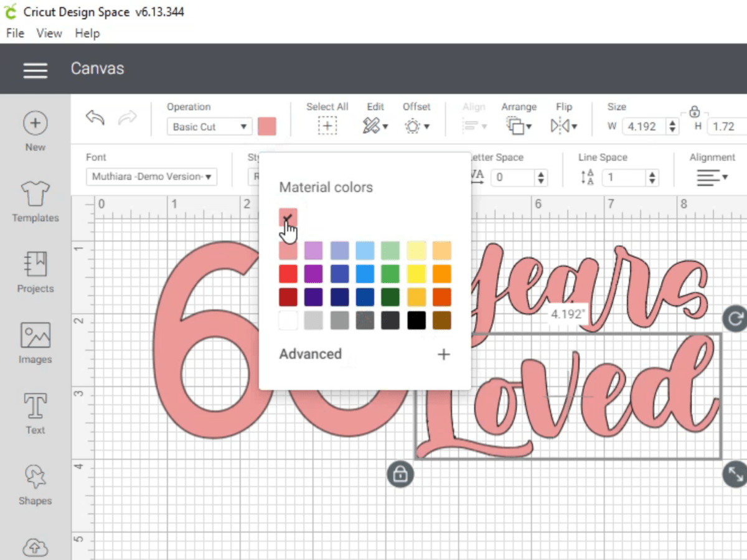Open the Align dropdown

click(x=474, y=126)
